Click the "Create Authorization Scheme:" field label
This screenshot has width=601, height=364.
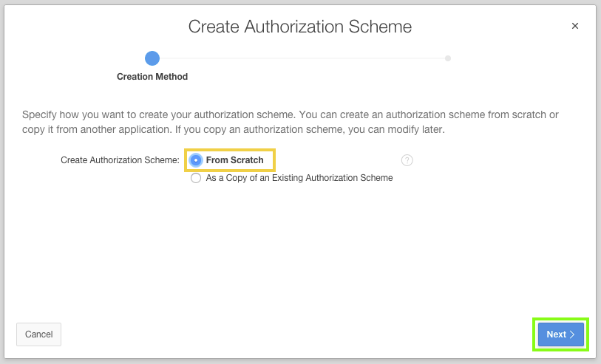(x=120, y=160)
